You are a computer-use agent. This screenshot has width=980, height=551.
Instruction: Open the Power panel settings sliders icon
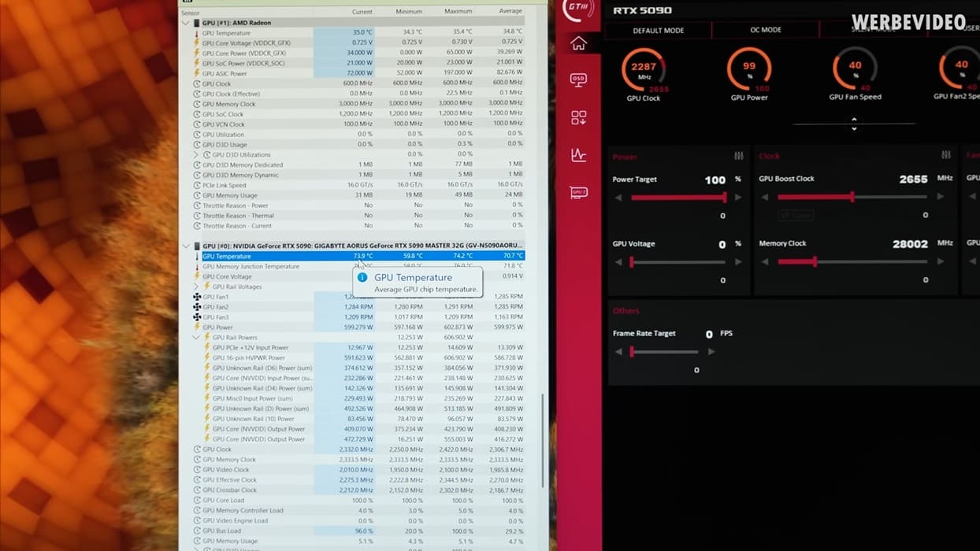coord(738,156)
